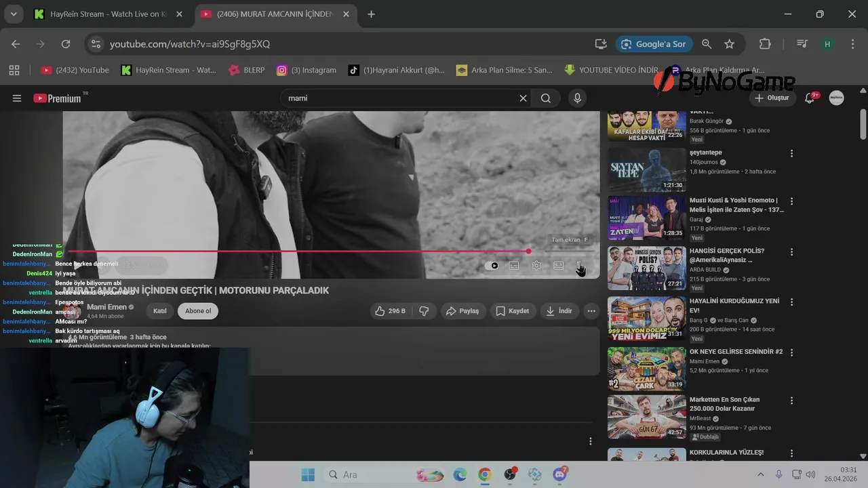The image size is (868, 488).
Task: Open options for the HAYALİNİ KURDUĞUMUZ YENİ EV video
Action: click(791, 302)
